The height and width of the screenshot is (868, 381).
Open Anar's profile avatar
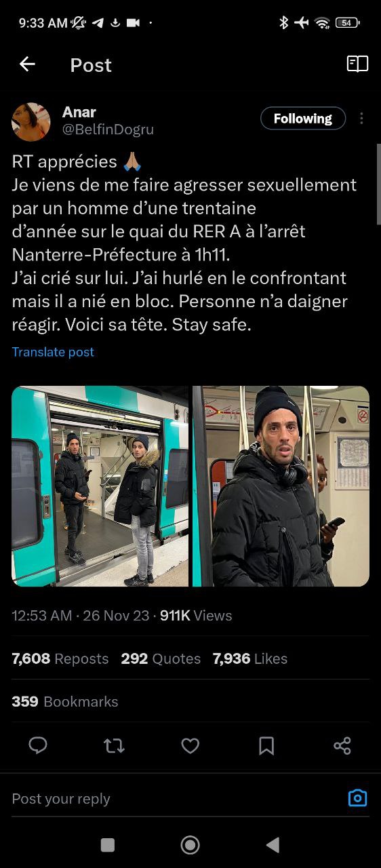pyautogui.click(x=31, y=122)
